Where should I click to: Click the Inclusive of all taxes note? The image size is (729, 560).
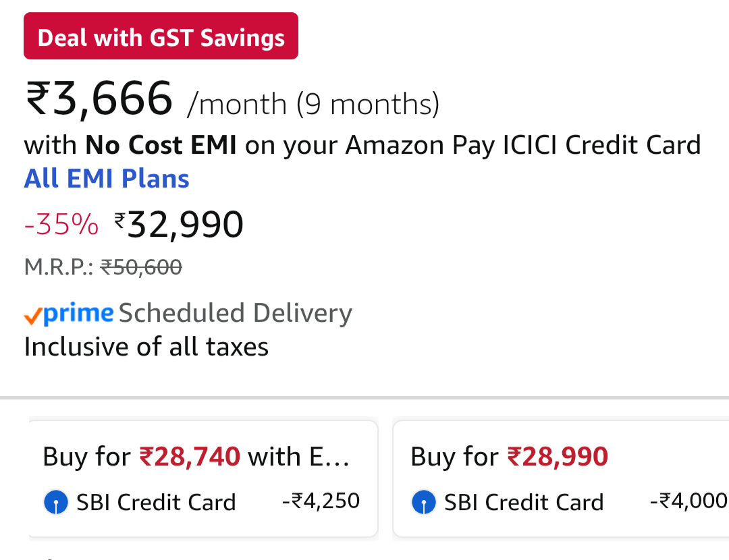tap(146, 347)
